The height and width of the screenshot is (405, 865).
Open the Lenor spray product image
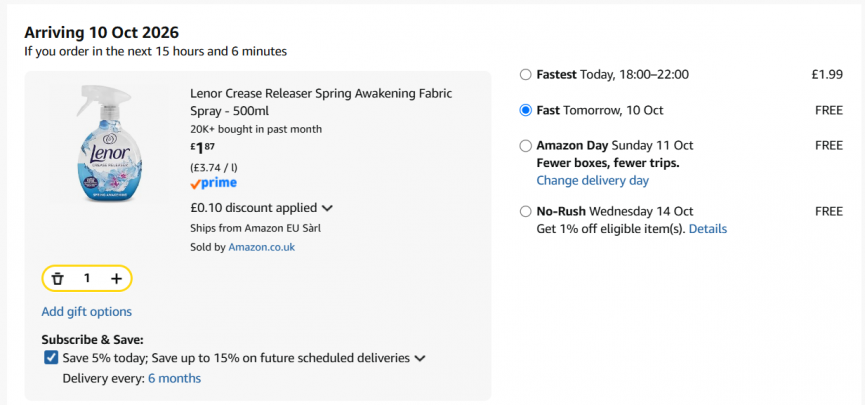(x=108, y=144)
